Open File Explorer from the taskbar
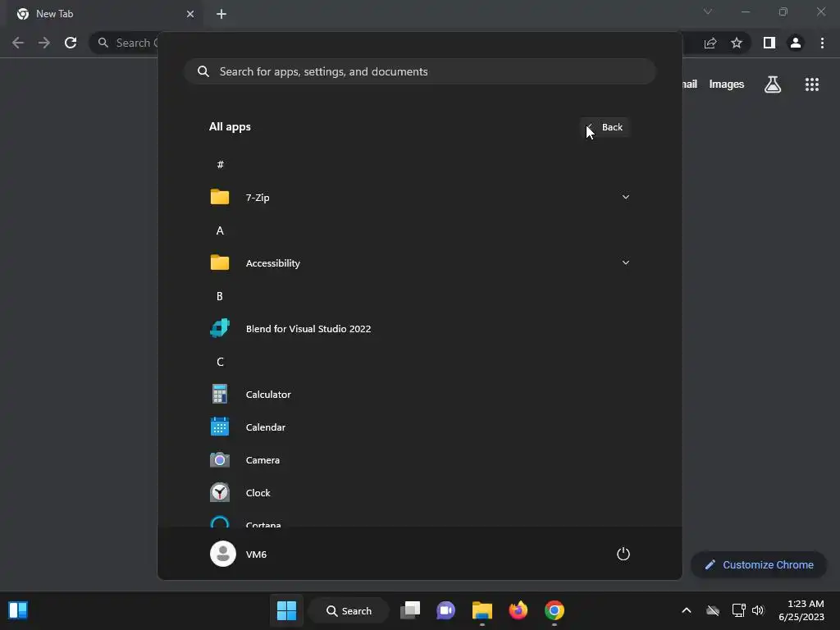The height and width of the screenshot is (630, 840). [482, 610]
